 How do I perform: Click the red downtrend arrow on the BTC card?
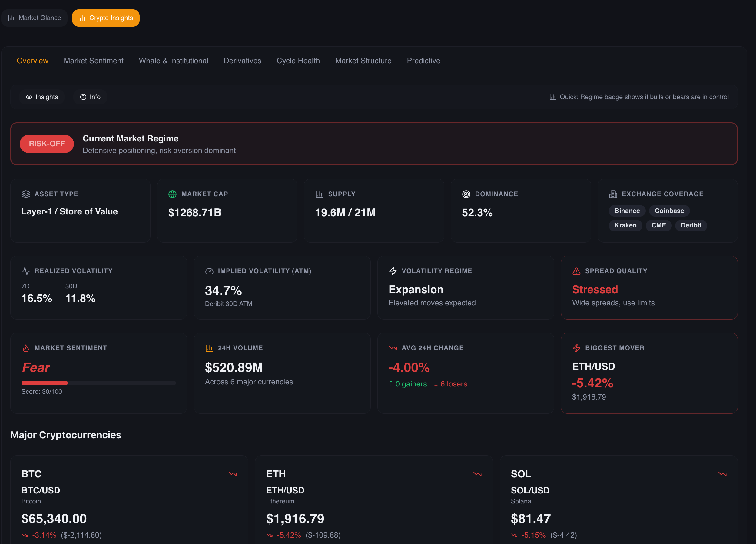click(233, 474)
